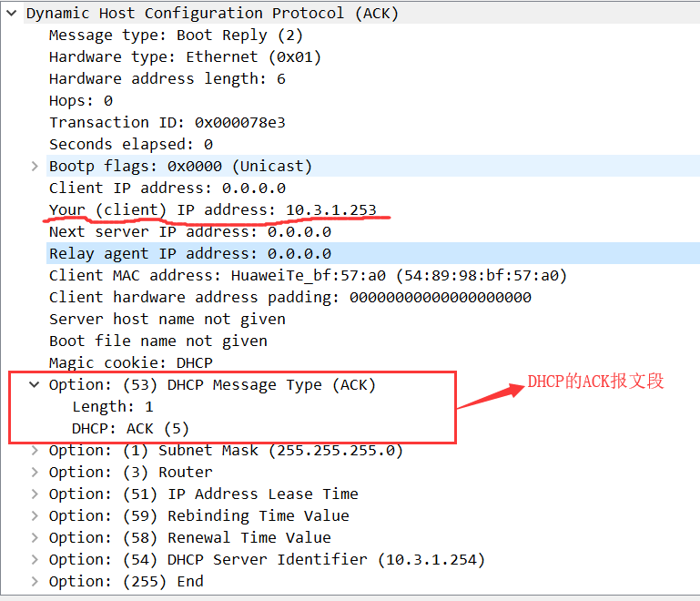Select Option (58) Renewal Time Value
Viewport: 700px width, 601px height.
pyautogui.click(x=189, y=537)
